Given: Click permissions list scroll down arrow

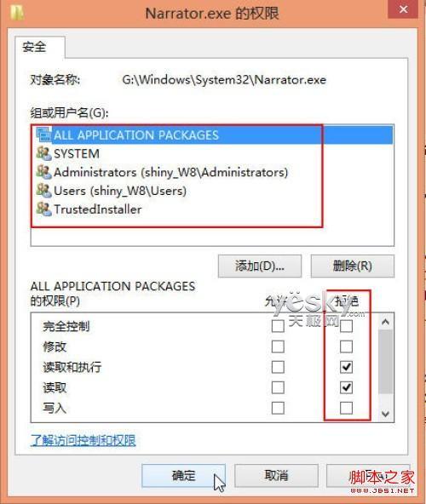Looking at the screenshot, I should click(x=385, y=414).
